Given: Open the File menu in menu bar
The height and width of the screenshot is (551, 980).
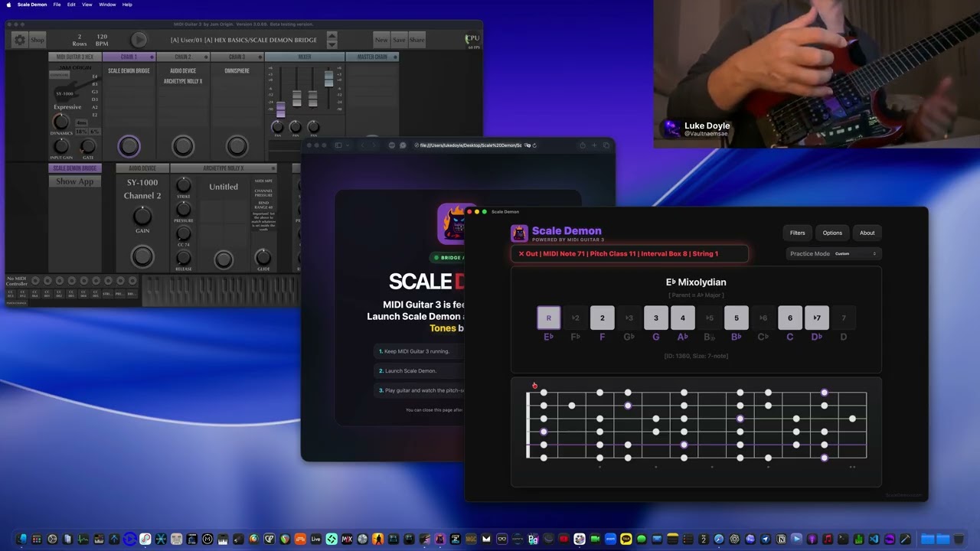Looking at the screenshot, I should (57, 5).
